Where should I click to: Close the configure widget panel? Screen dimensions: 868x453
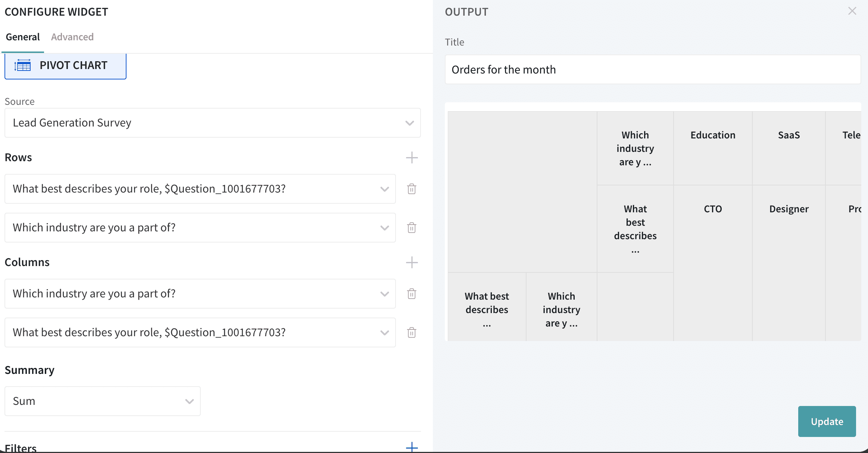852,11
